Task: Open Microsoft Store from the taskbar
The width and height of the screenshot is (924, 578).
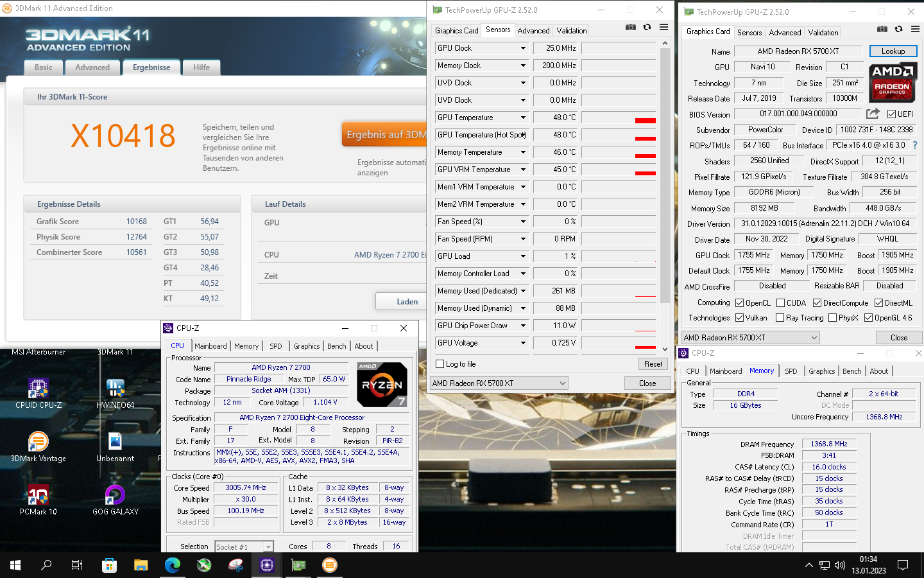Action: coord(109,565)
